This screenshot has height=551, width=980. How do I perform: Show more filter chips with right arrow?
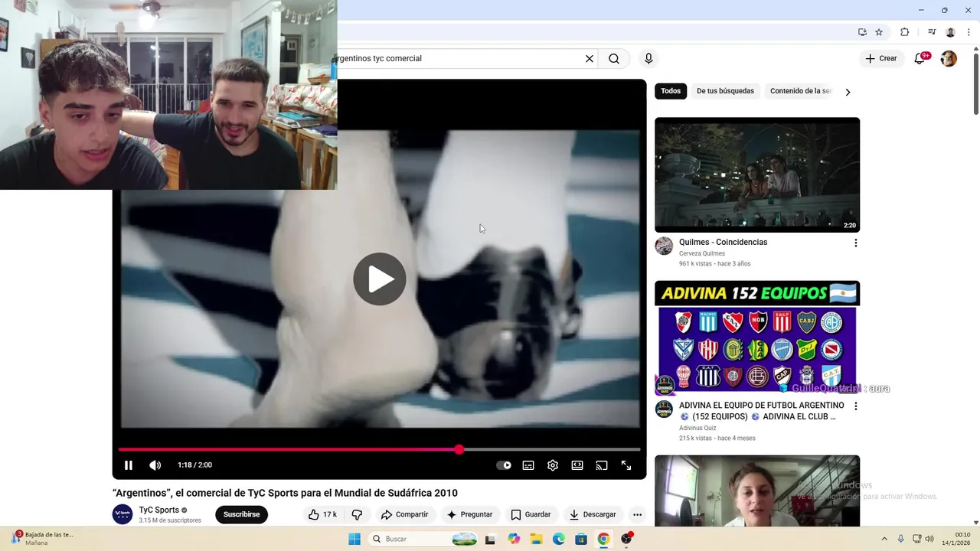[x=848, y=92]
